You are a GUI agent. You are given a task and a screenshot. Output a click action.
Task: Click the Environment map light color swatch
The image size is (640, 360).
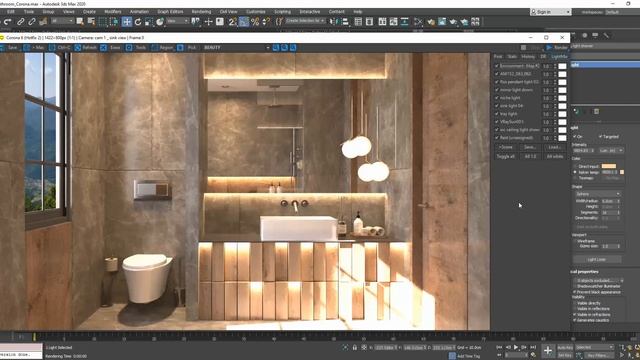[x=562, y=66]
